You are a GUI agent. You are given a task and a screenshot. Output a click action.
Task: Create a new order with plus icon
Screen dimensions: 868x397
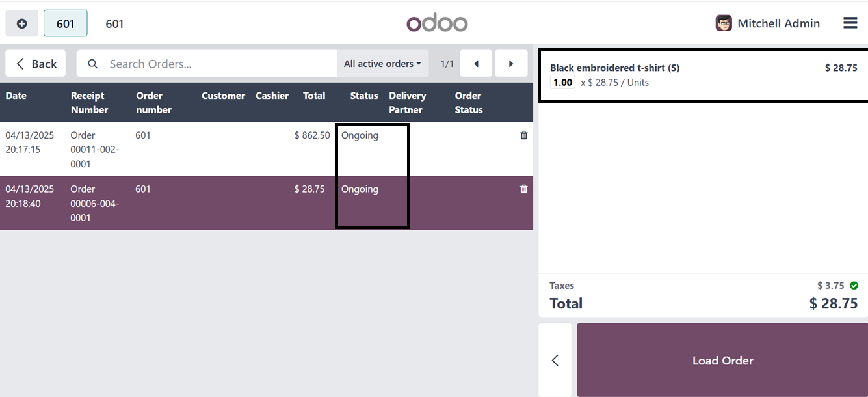21,23
